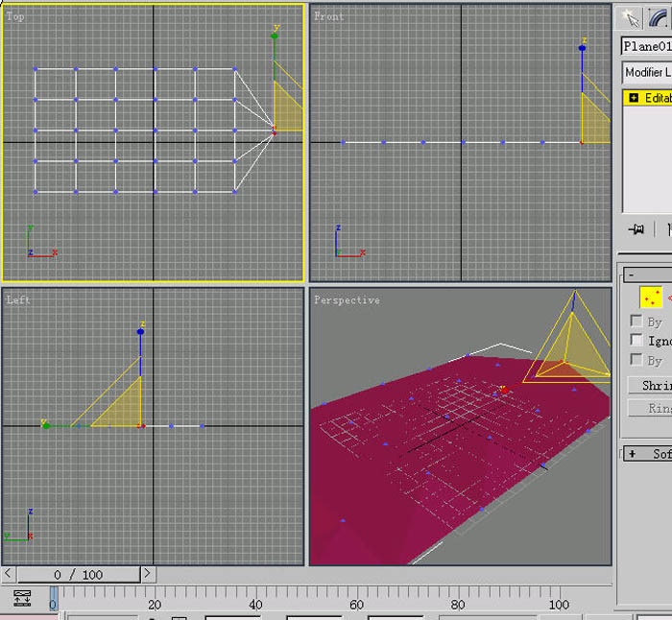Toggle the By Vertex checkbox
The image size is (672, 620).
tap(636, 321)
